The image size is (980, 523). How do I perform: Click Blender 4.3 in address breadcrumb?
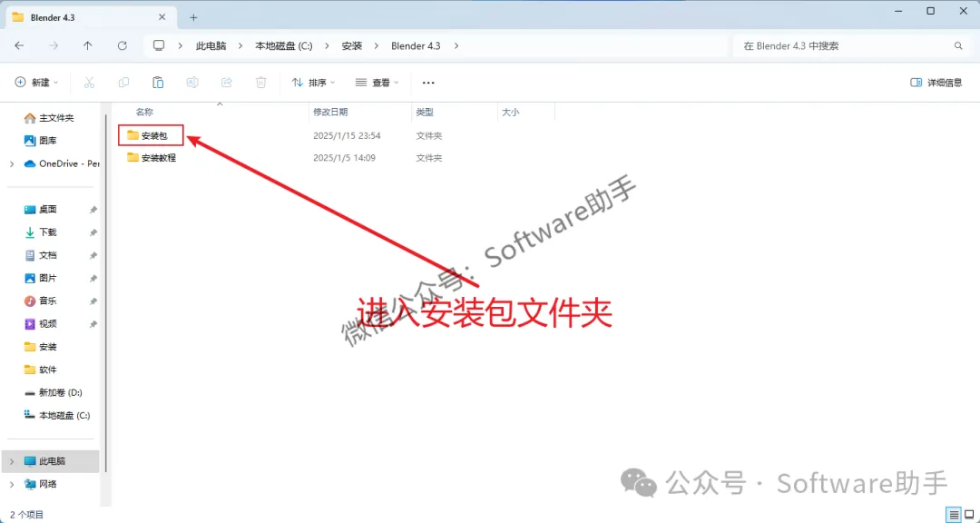coord(416,45)
